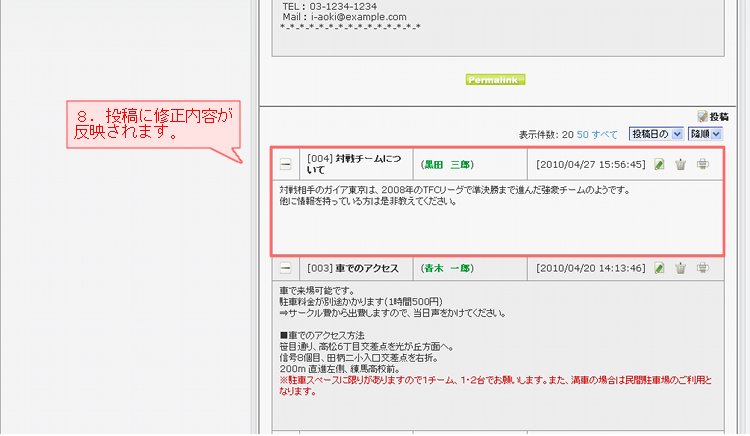
Task: Print post [004] via printer icon
Action: [702, 164]
